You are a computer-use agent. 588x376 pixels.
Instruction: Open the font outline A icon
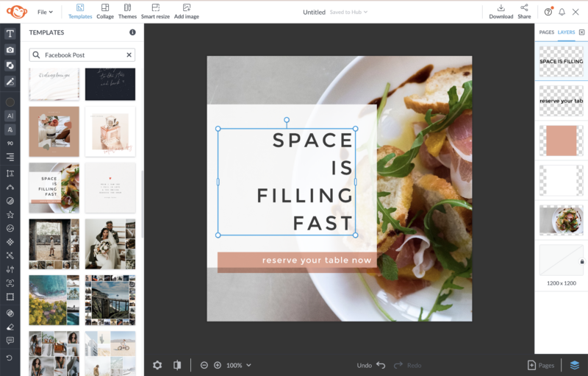pos(10,130)
